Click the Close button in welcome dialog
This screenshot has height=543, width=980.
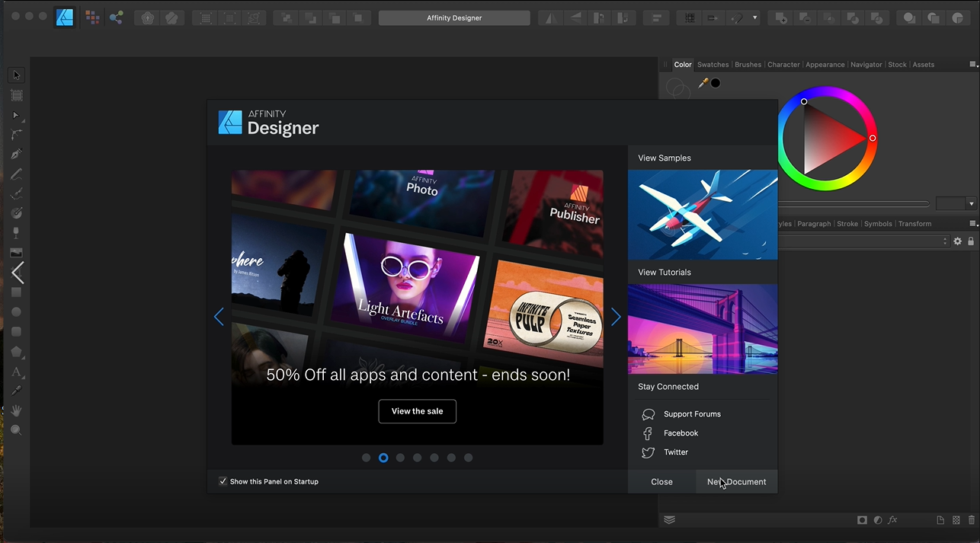coord(662,481)
